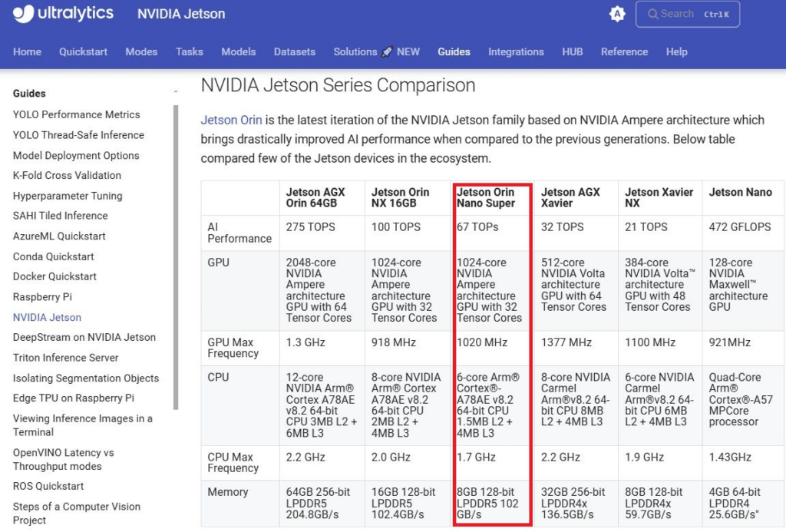Open the HUB navigation tab
Screen dimensions: 786x532
[572, 51]
